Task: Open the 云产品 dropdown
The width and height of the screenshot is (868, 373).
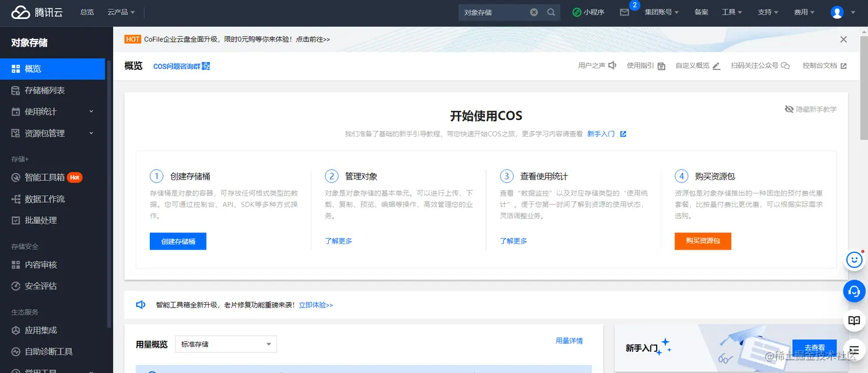Action: click(121, 12)
